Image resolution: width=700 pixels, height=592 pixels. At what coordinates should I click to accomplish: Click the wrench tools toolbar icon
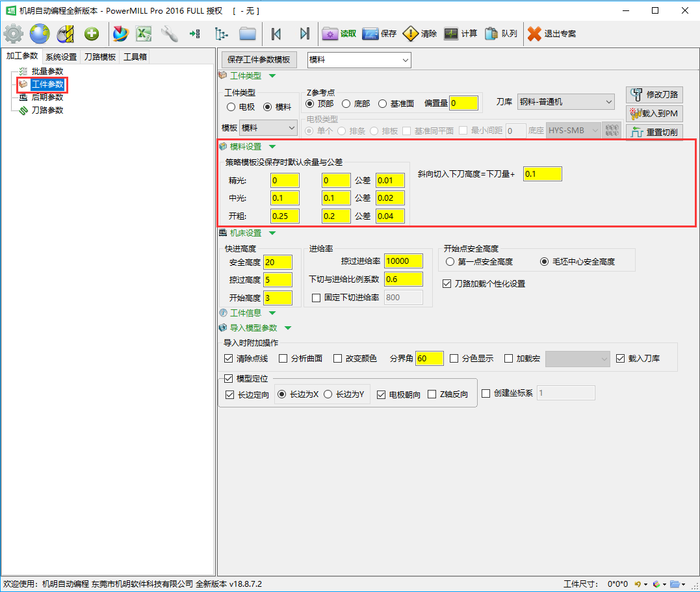tap(169, 34)
